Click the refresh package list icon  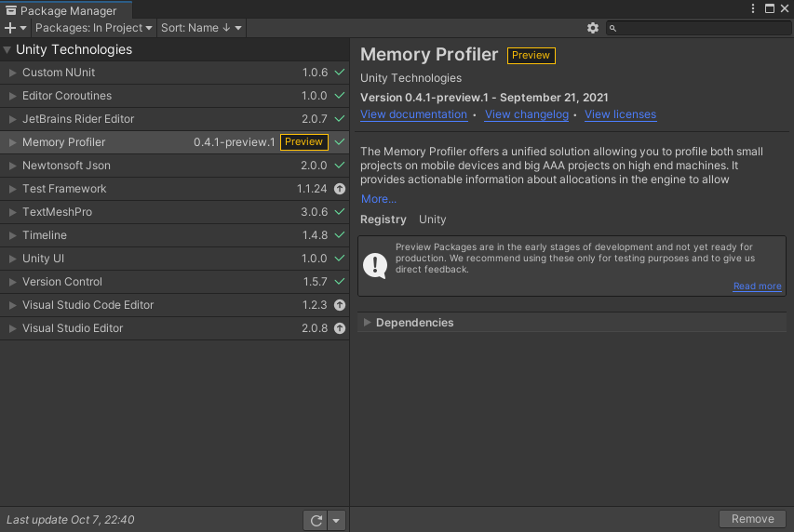click(x=316, y=520)
